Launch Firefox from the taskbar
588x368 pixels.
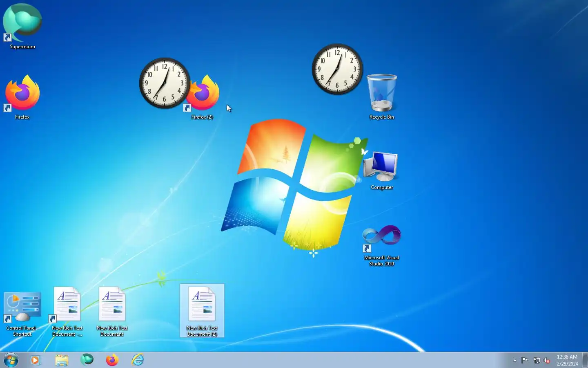tap(112, 360)
